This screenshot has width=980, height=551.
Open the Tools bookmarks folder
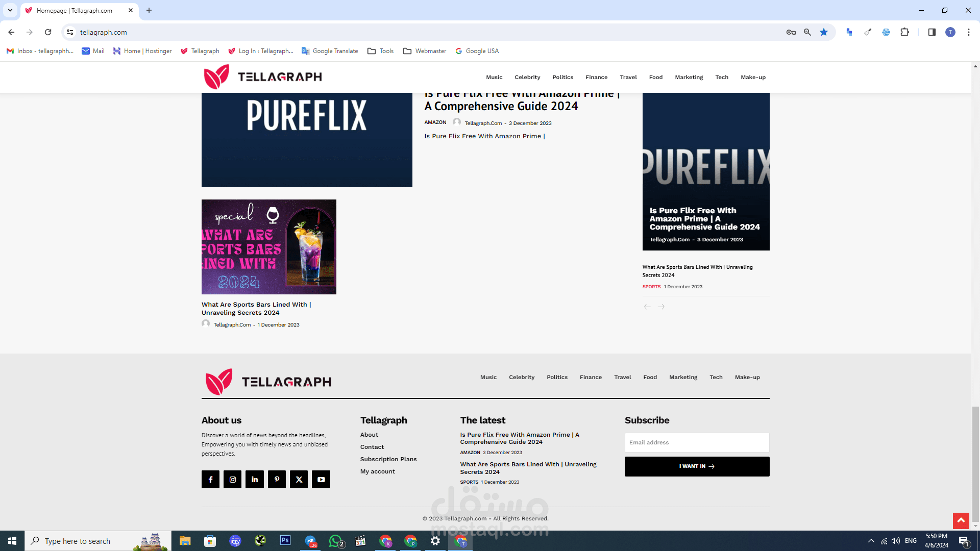pos(381,51)
